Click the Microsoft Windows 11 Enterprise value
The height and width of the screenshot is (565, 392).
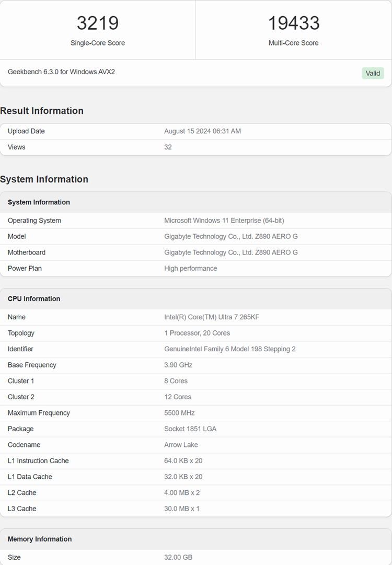pyautogui.click(x=224, y=221)
